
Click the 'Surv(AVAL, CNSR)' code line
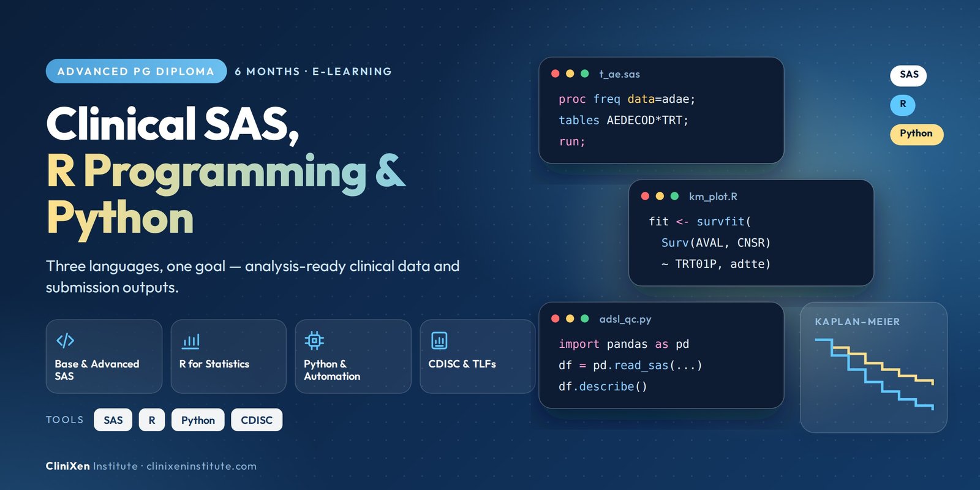(716, 243)
